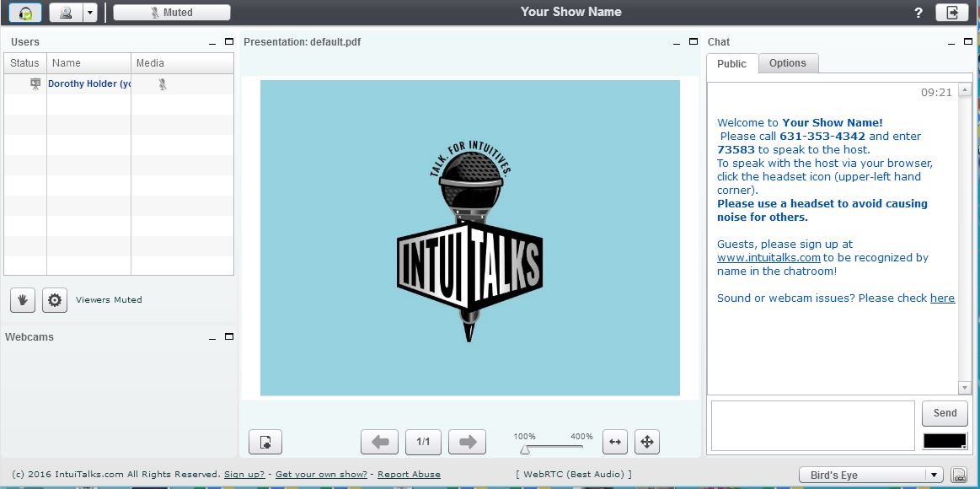
Task: Click the IntuiTalks presentation slide
Action: pos(470,238)
